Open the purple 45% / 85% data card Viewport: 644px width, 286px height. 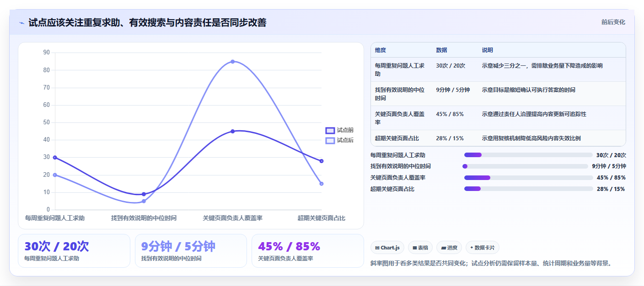point(308,251)
